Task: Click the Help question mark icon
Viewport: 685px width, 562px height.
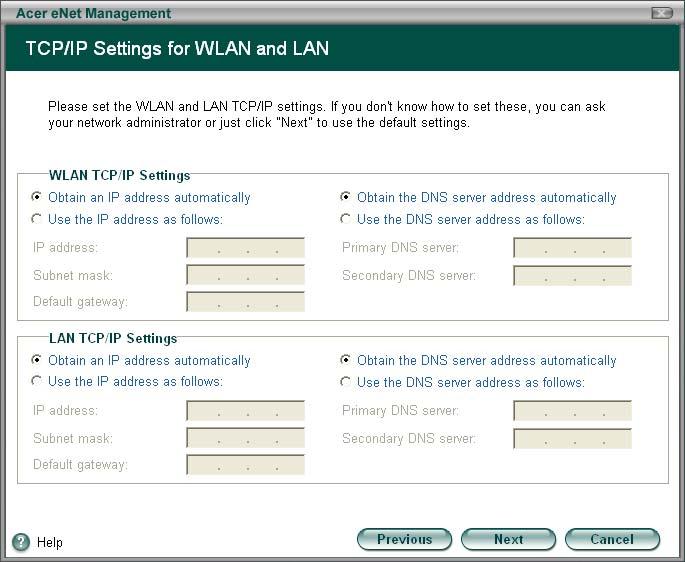Action: [x=21, y=542]
